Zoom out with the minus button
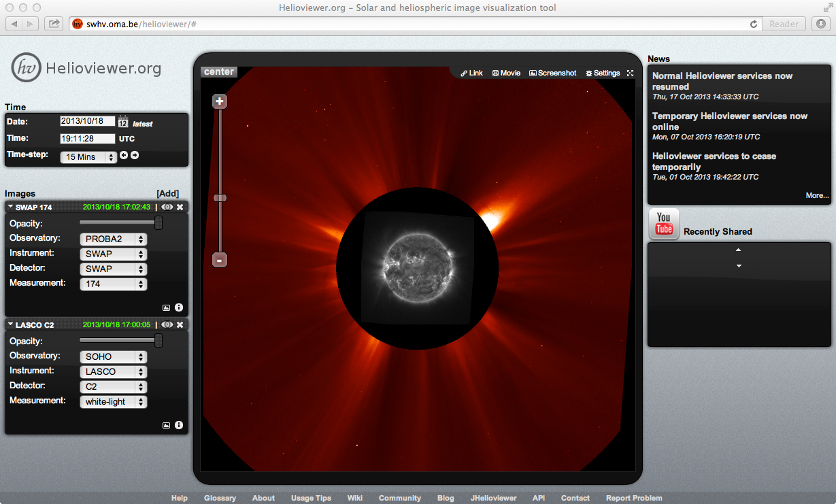 219,260
